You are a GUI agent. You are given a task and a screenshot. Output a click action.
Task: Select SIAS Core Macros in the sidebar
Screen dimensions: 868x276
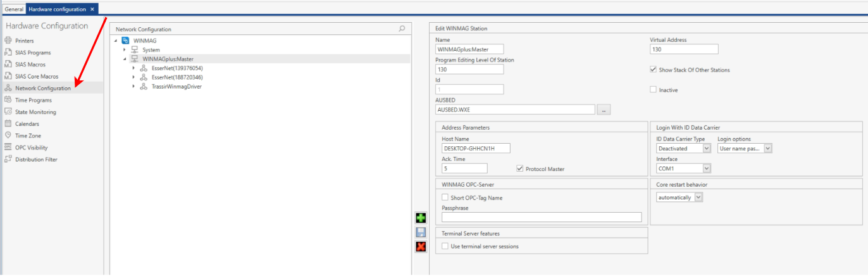pyautogui.click(x=37, y=76)
